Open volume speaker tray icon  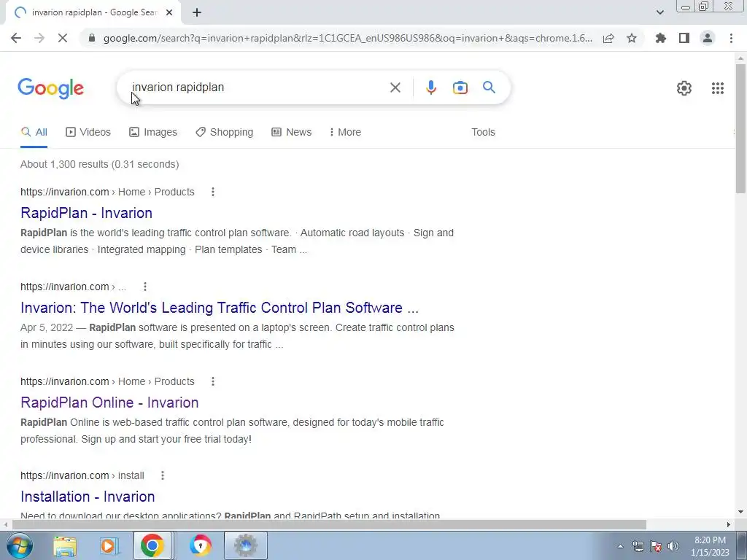[673, 546]
